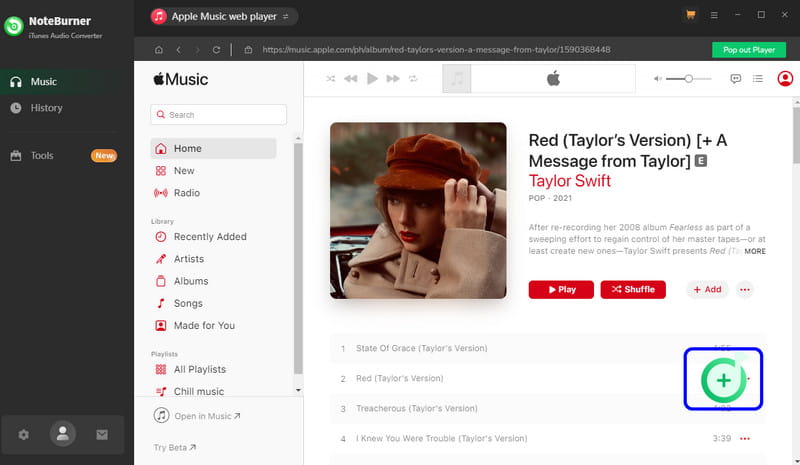Expand album description with MORE
Viewport: 800px width, 465px height.
click(x=755, y=251)
